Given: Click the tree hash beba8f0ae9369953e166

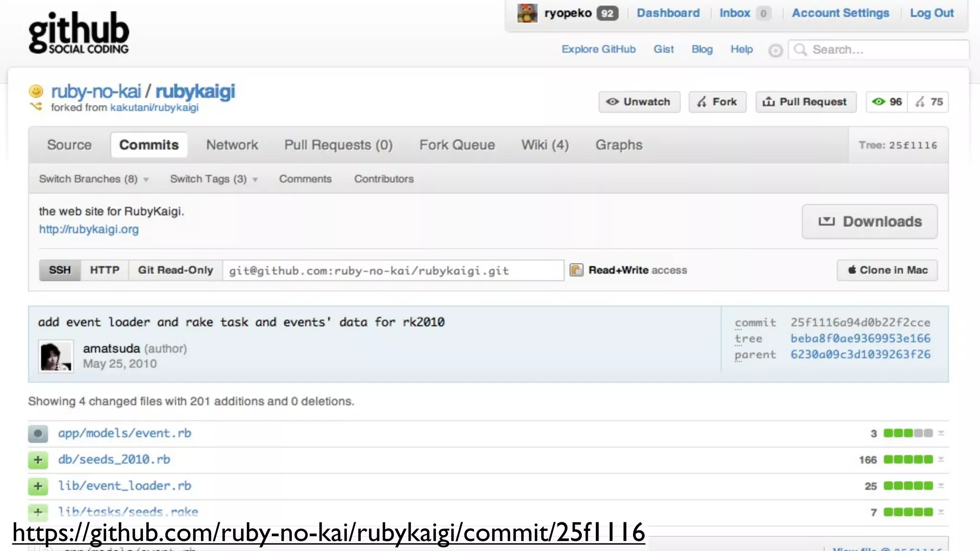Looking at the screenshot, I should coord(860,339).
